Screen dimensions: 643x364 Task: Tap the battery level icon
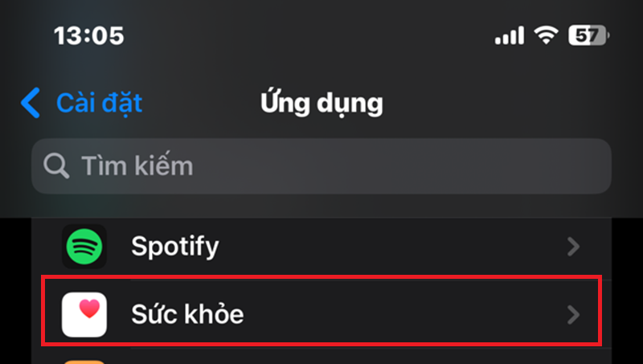(x=590, y=36)
